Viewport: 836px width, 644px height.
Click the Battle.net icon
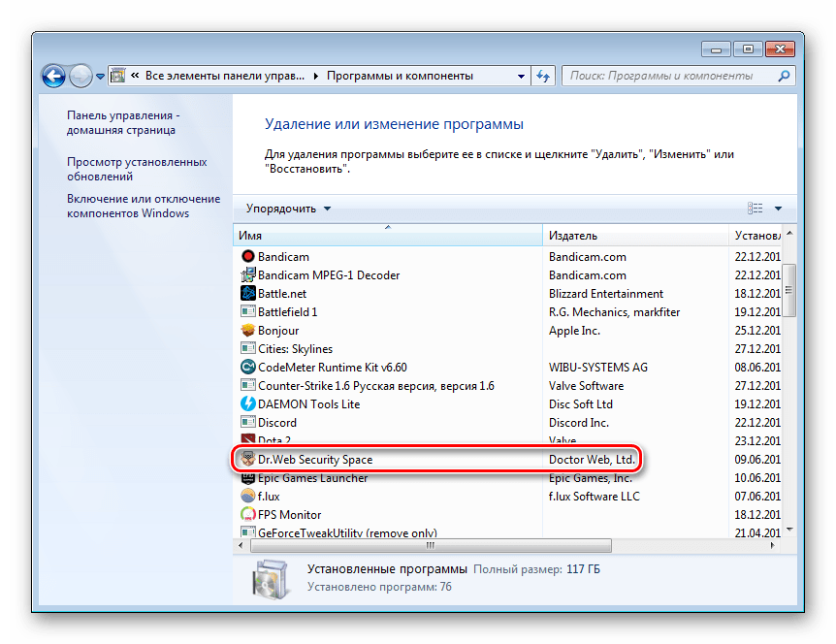tap(248, 293)
